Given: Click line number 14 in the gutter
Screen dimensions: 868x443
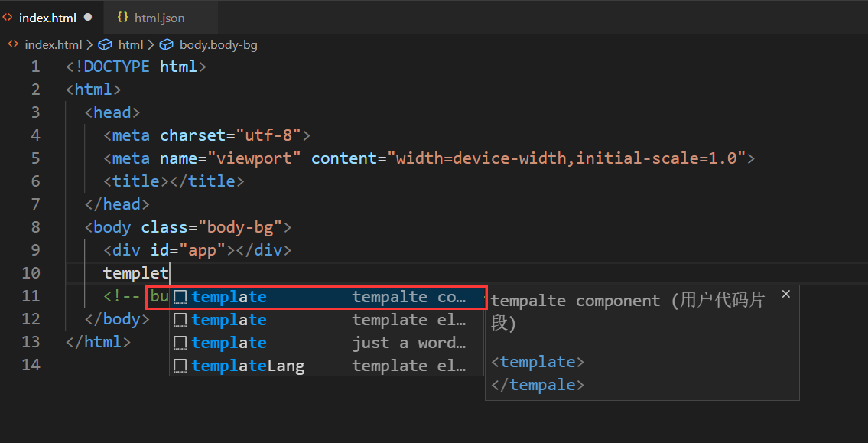Looking at the screenshot, I should click(x=31, y=365).
